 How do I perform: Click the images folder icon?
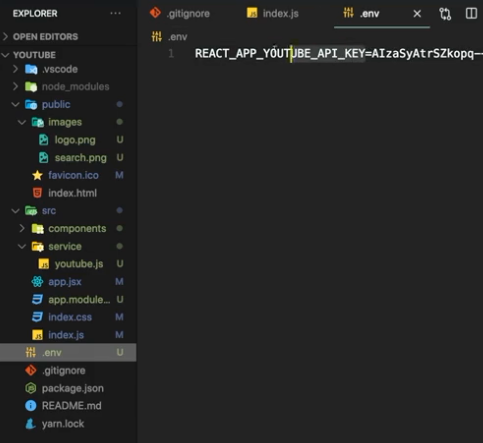pyautogui.click(x=38, y=122)
